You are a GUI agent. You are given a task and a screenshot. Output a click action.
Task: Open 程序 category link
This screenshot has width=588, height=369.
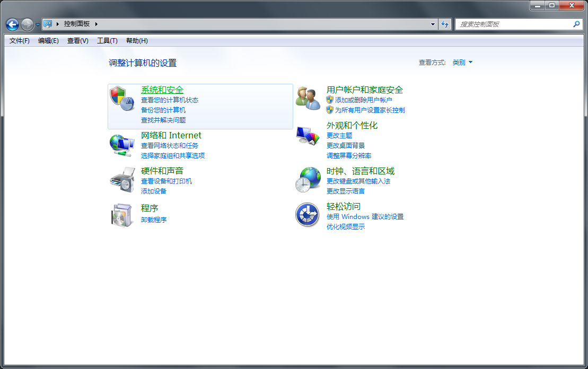(x=149, y=208)
